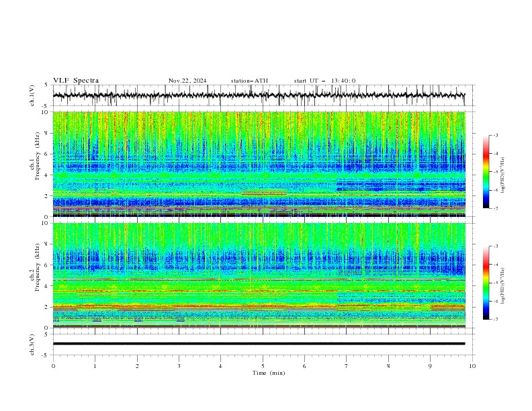Viewport: 532px width, 411px height.
Task: Click upper colorbar label 'log(PSD)(V²/Hz)'
Action: click(x=503, y=175)
